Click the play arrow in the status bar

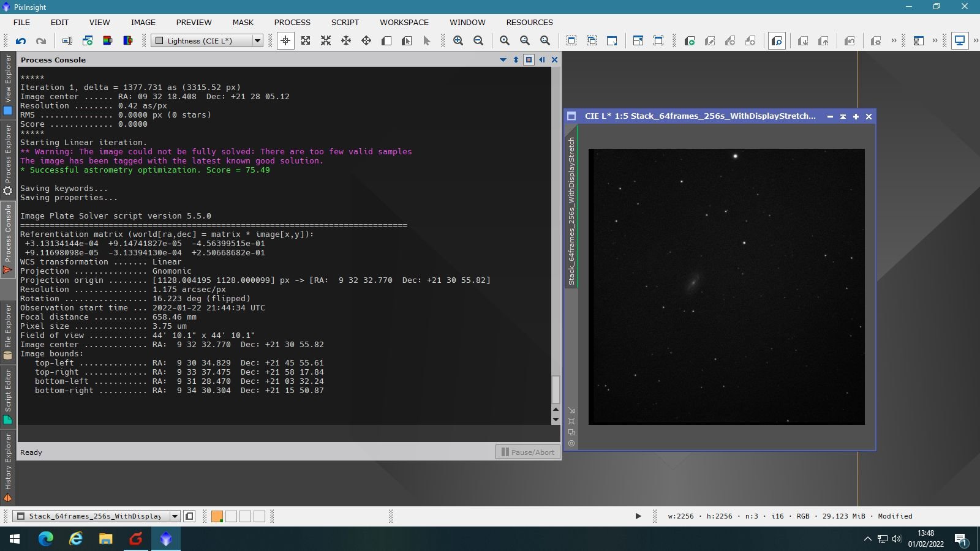[x=638, y=516]
